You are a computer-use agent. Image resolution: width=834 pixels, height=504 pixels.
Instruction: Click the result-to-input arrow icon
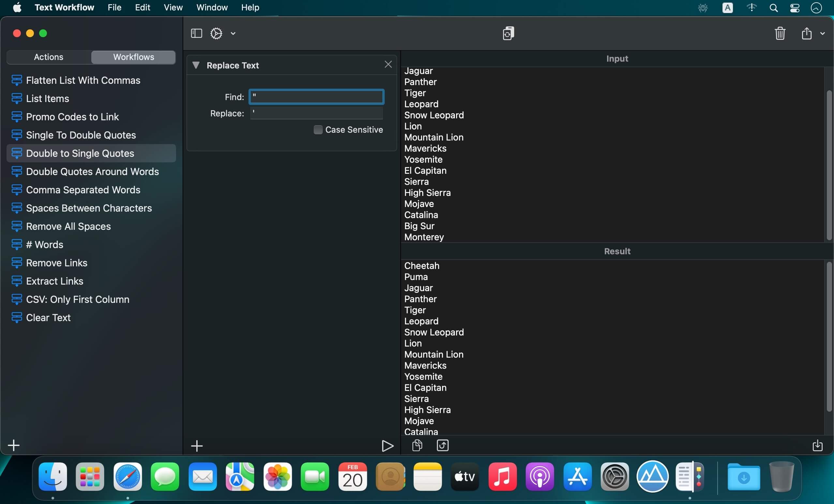click(x=442, y=445)
